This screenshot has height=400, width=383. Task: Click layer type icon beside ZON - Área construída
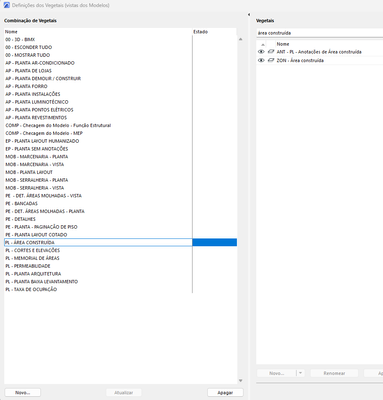(x=271, y=60)
